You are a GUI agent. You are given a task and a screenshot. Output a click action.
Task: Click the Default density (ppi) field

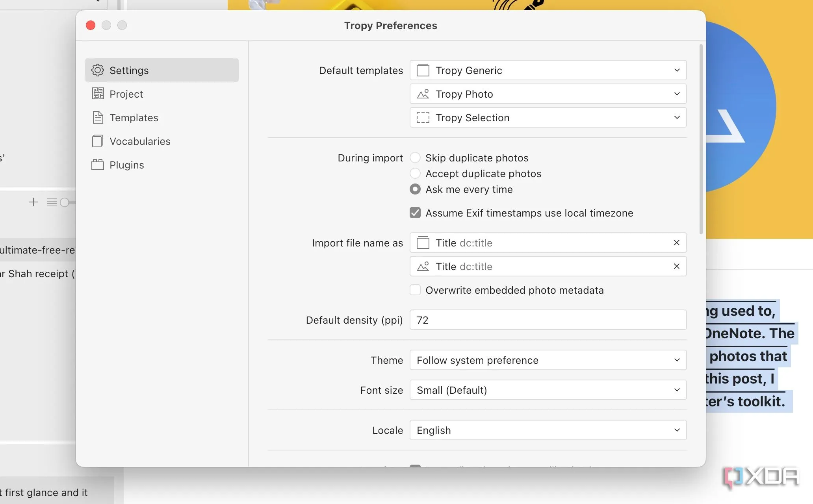click(x=548, y=320)
